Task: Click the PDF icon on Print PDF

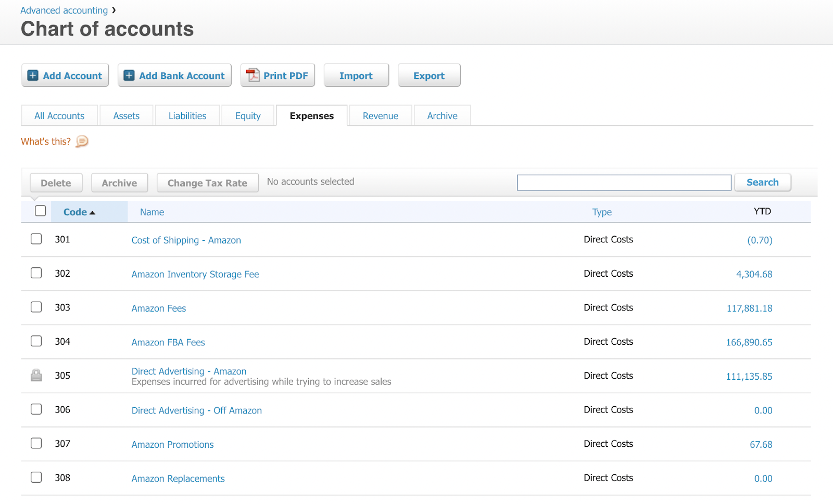Action: click(253, 75)
